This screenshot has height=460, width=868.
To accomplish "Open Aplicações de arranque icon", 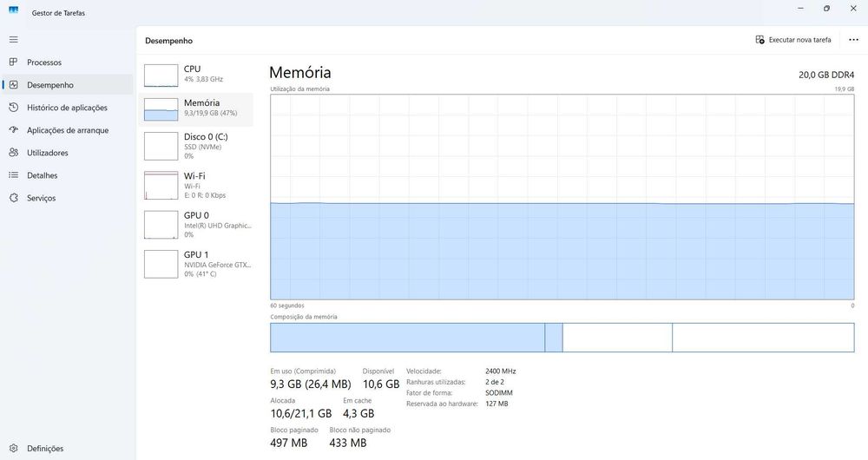I will pos(13,130).
